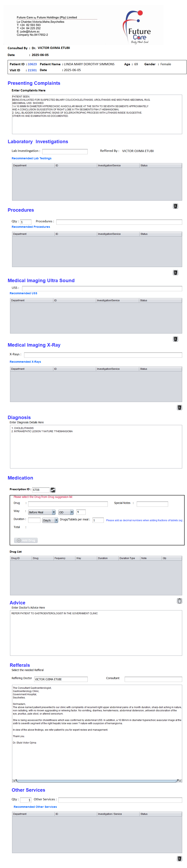Click the trash icon below Recommended Lab Testings
187x868 pixels.
[175, 206]
